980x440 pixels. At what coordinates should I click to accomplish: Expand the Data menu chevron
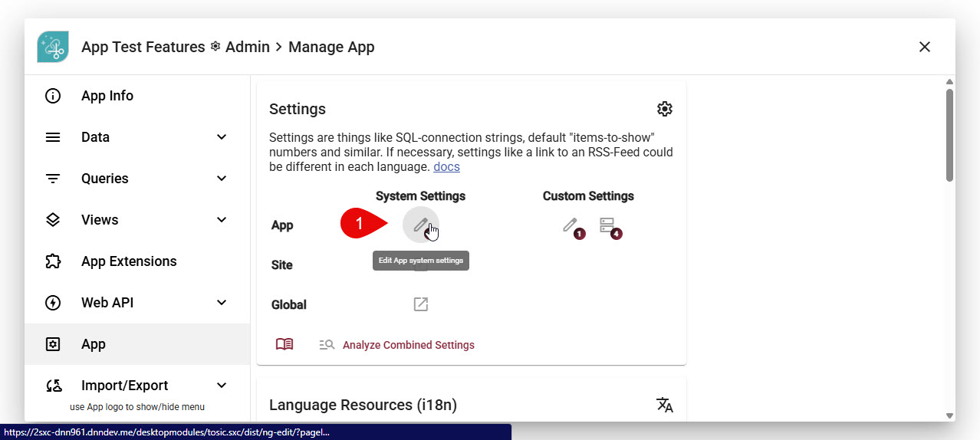222,137
